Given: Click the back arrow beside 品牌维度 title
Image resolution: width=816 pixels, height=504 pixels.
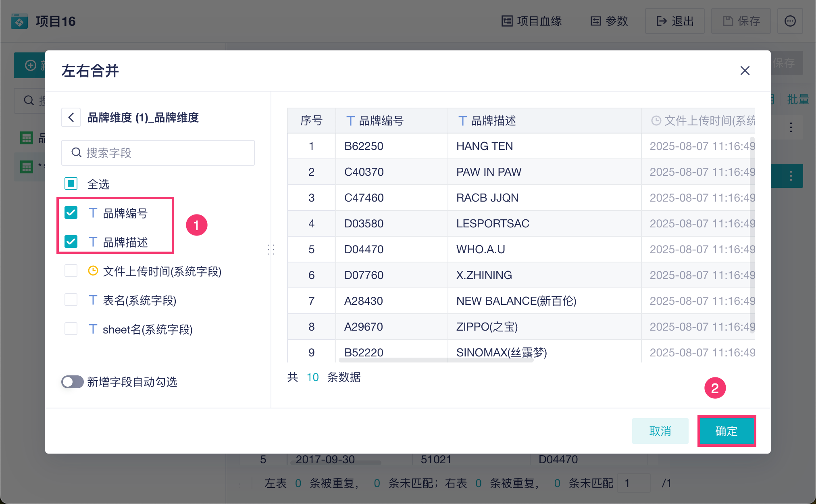Looking at the screenshot, I should pos(71,117).
